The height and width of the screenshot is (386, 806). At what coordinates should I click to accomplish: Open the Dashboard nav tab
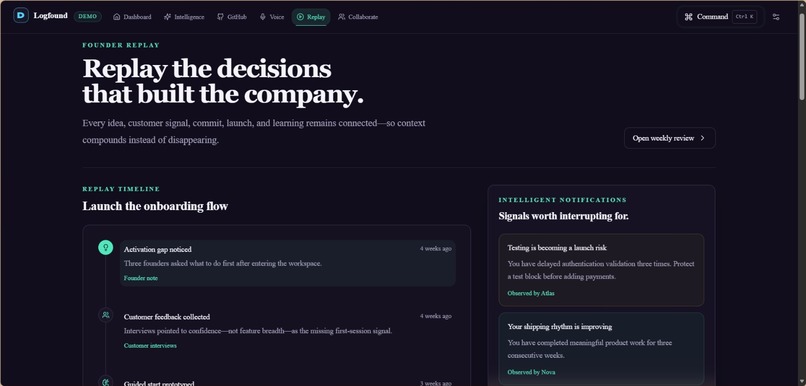coord(132,17)
